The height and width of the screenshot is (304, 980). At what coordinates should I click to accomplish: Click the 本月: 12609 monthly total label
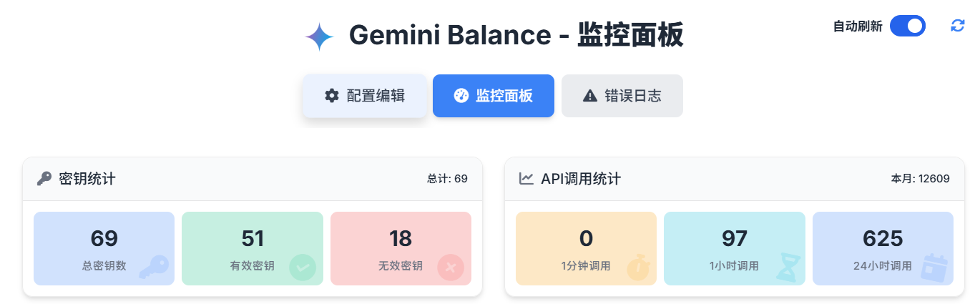click(920, 179)
